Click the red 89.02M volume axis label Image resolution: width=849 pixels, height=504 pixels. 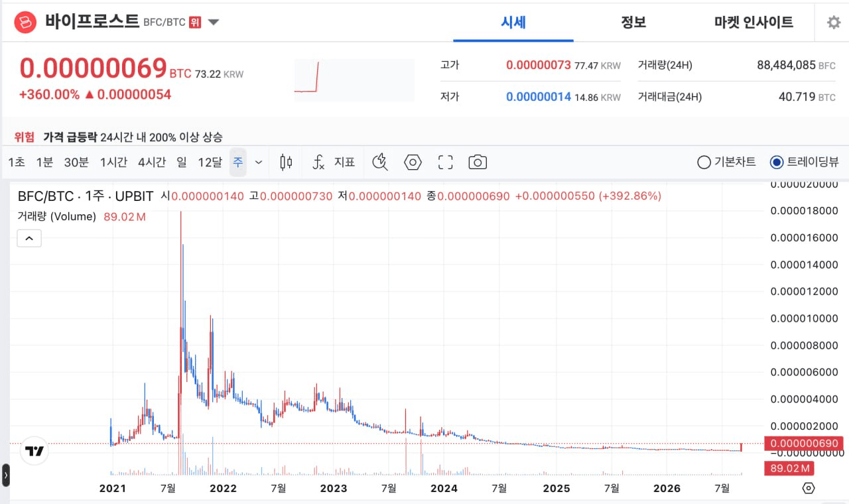click(789, 469)
